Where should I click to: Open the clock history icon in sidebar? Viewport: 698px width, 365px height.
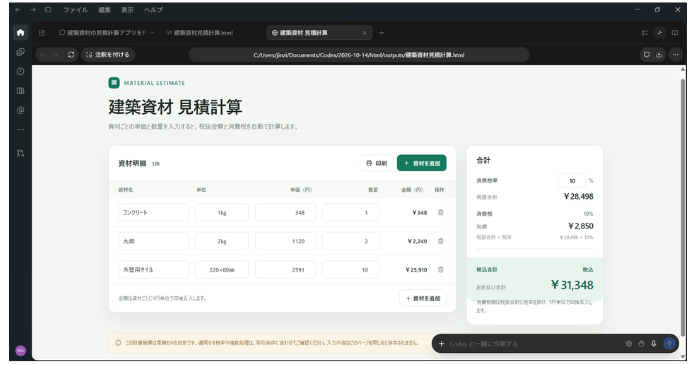point(20,71)
